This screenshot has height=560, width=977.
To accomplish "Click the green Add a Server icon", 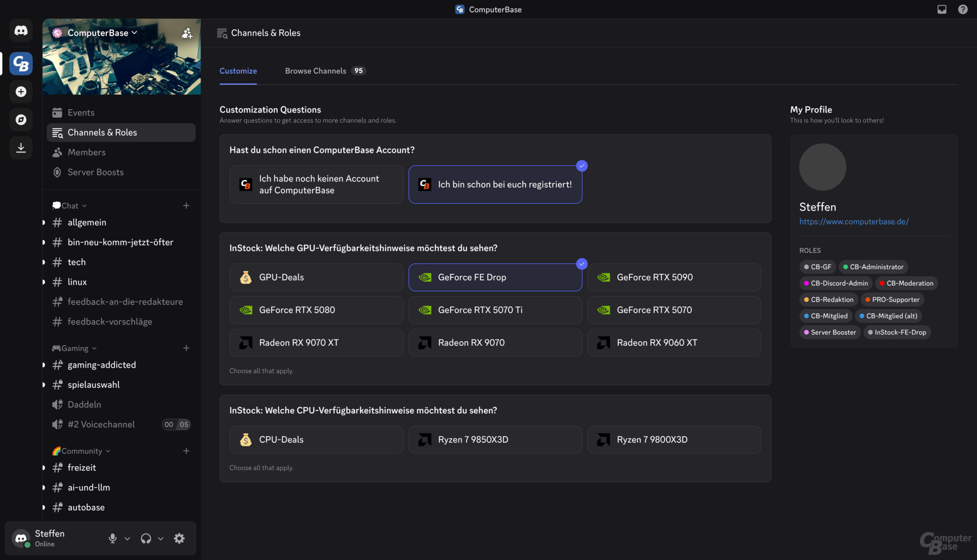I will coord(21,92).
